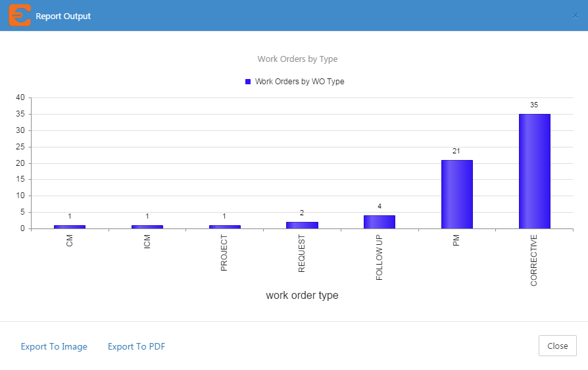The height and width of the screenshot is (370, 588).
Task: Click the value label 21 above PM
Action: pos(456,151)
